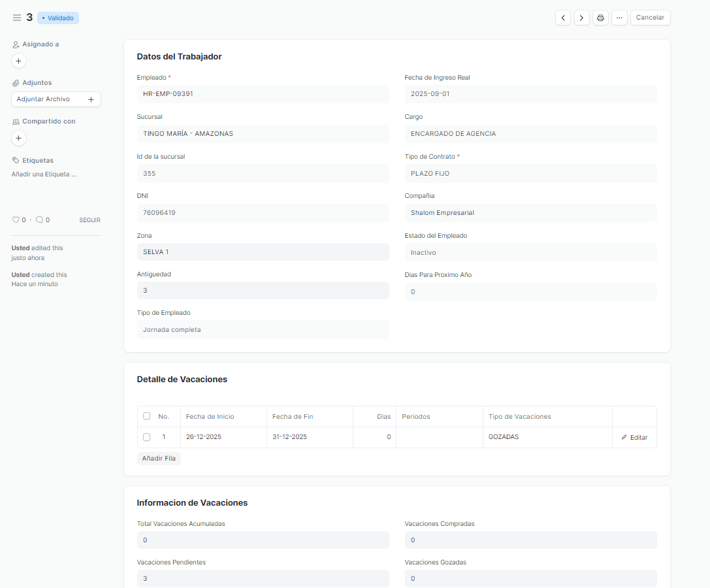Edit the first vacation row
Image resolution: width=710 pixels, height=588 pixels.
(634, 437)
